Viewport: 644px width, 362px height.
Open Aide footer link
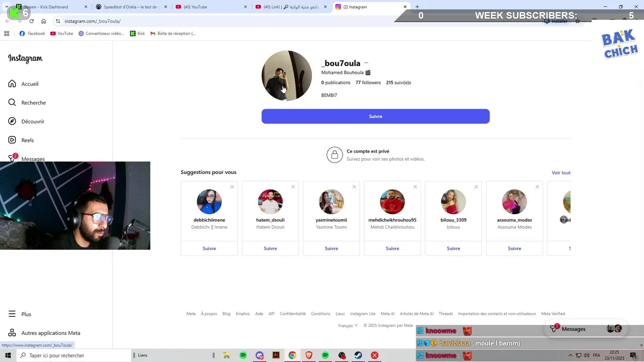[x=259, y=314]
